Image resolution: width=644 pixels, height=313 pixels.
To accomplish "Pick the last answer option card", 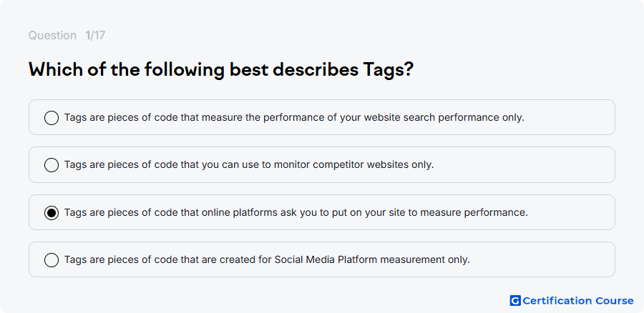I will [321, 259].
